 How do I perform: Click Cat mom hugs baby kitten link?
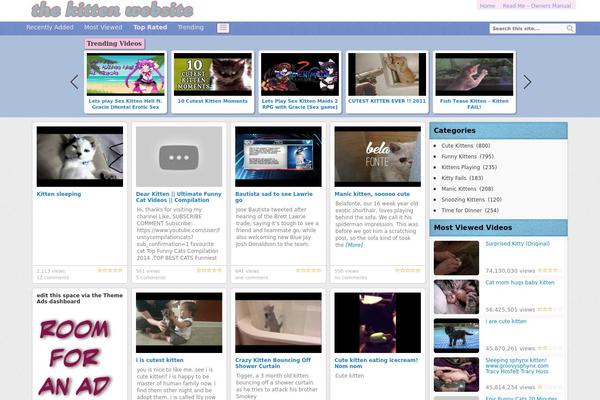[520, 282]
